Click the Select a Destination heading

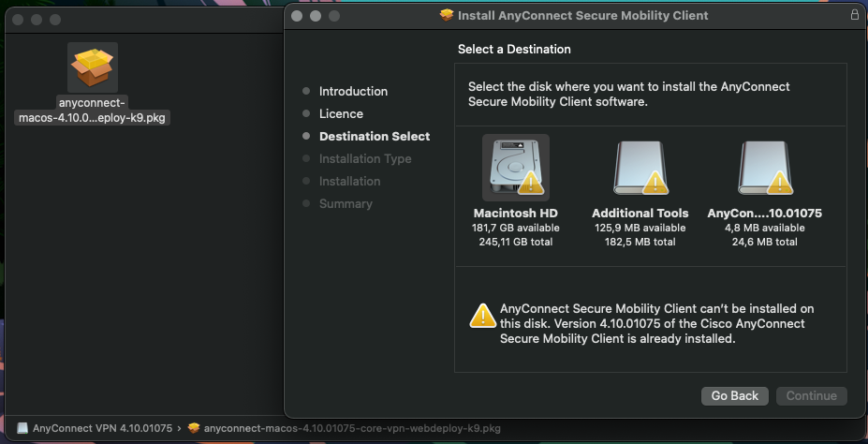[x=514, y=50]
